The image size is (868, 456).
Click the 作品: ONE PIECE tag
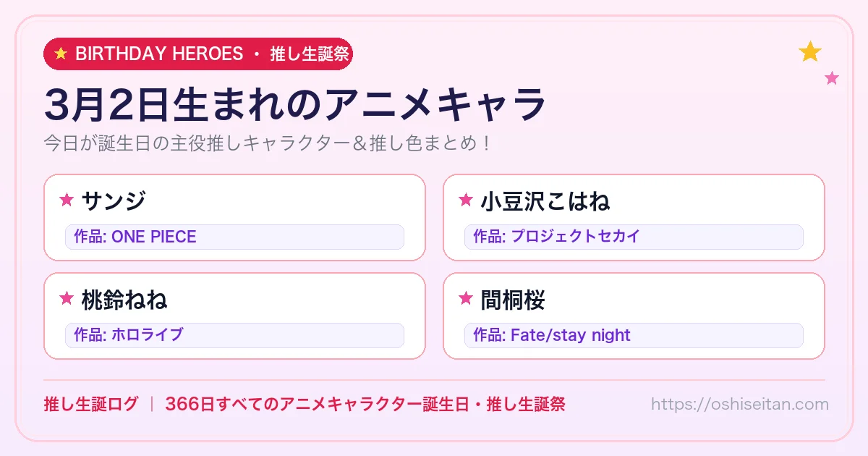[234, 237]
